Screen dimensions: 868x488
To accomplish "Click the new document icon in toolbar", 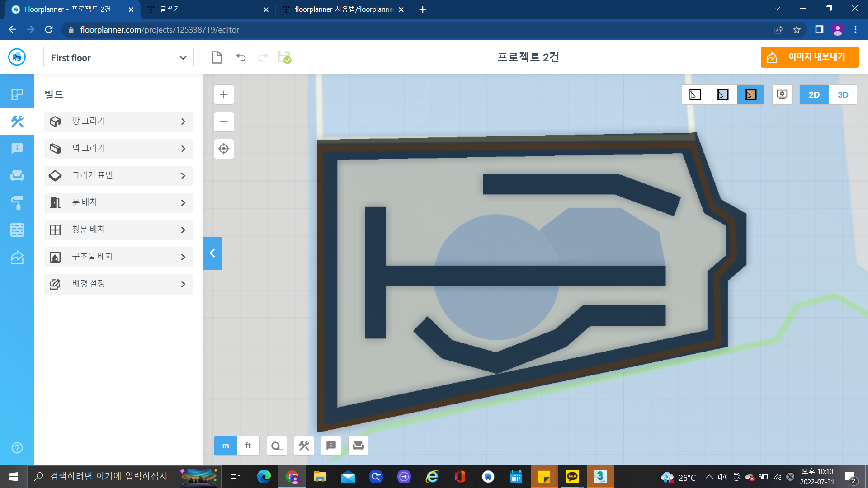I will point(217,57).
